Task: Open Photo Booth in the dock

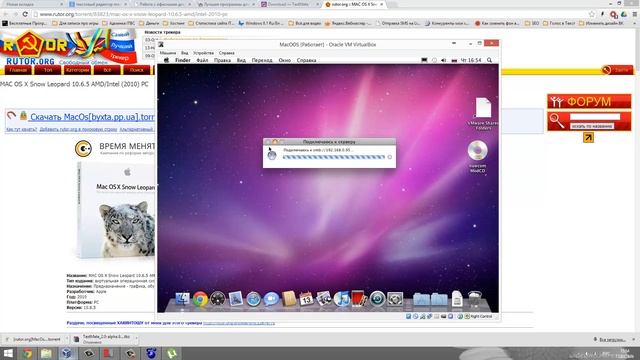Action: [x=359, y=299]
